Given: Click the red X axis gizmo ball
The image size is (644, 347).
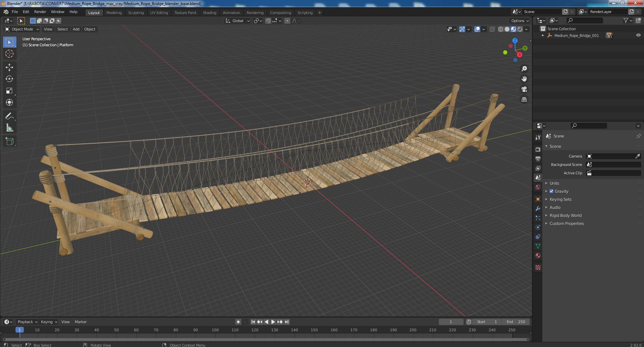Looking at the screenshot, I should (x=519, y=54).
